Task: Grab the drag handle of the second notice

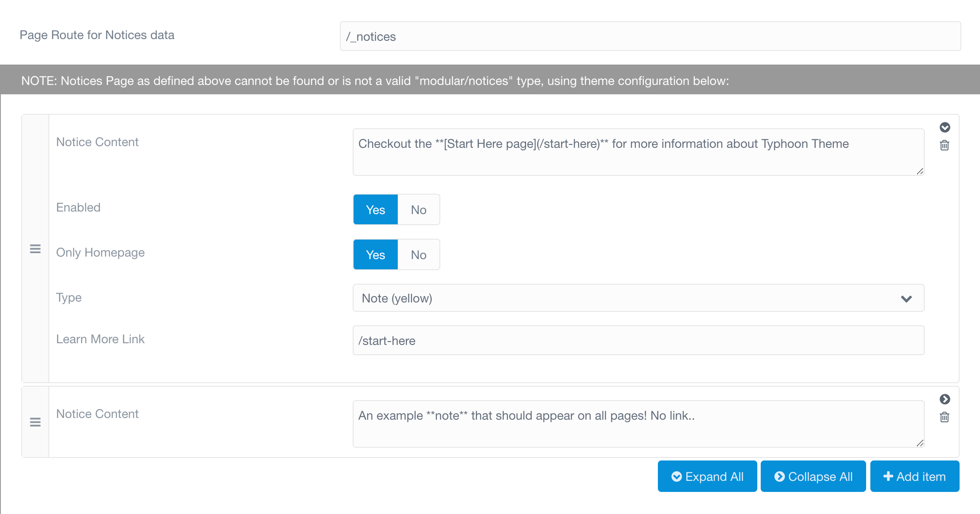Action: point(35,422)
